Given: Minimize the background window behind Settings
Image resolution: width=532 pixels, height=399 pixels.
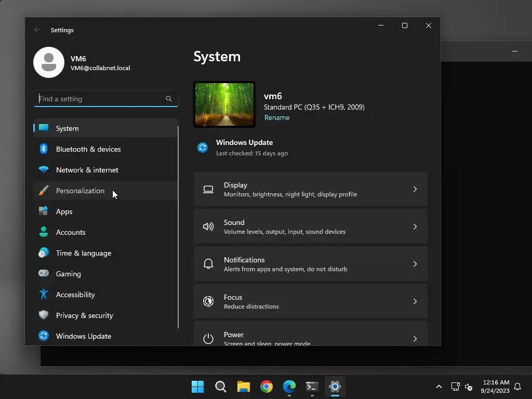Looking at the screenshot, I should click(515, 51).
